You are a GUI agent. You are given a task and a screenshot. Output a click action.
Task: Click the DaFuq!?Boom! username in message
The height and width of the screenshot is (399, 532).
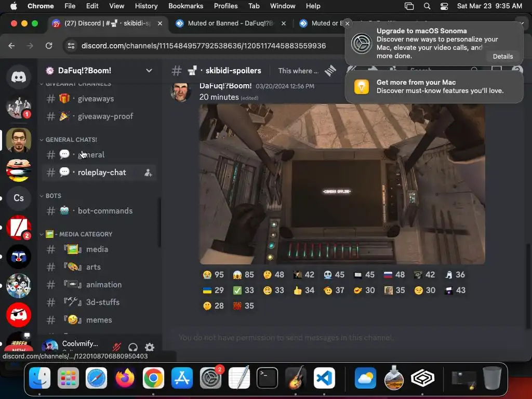(225, 86)
